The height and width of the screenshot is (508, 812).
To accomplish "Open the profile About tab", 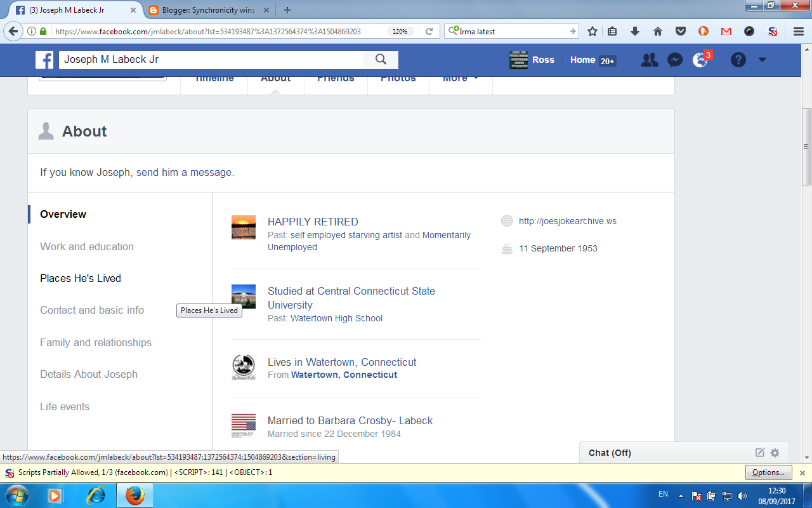I will (275, 77).
